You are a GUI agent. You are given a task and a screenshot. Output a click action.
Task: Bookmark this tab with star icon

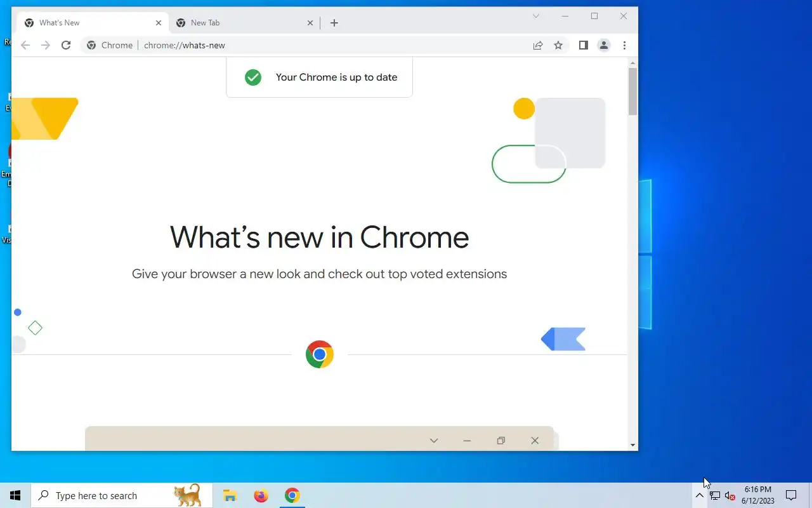pyautogui.click(x=558, y=45)
